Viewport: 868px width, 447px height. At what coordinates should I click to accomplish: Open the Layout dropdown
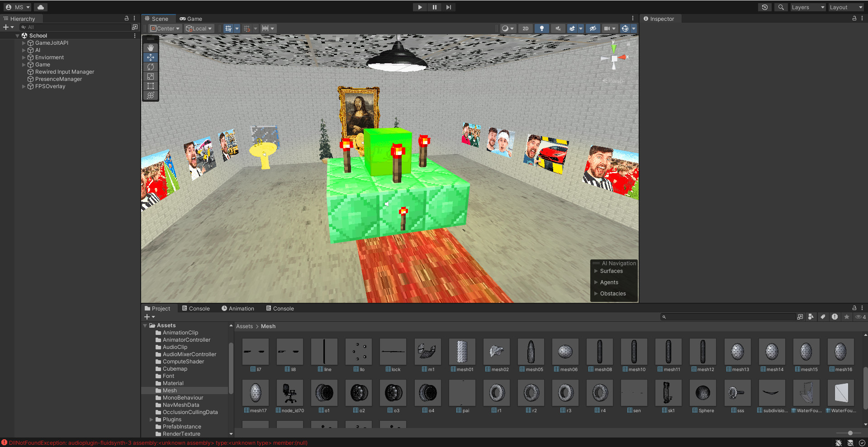pyautogui.click(x=845, y=7)
